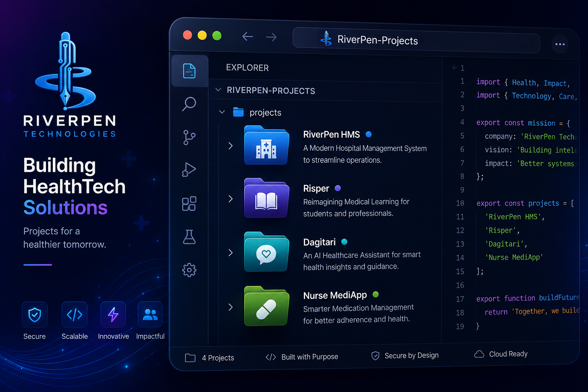
Task: Go forward with the right arrow
Action: (271, 37)
